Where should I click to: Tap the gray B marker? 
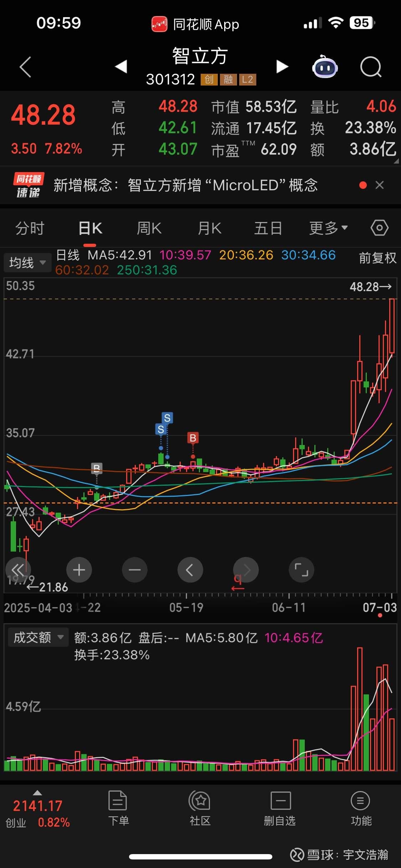point(97,468)
